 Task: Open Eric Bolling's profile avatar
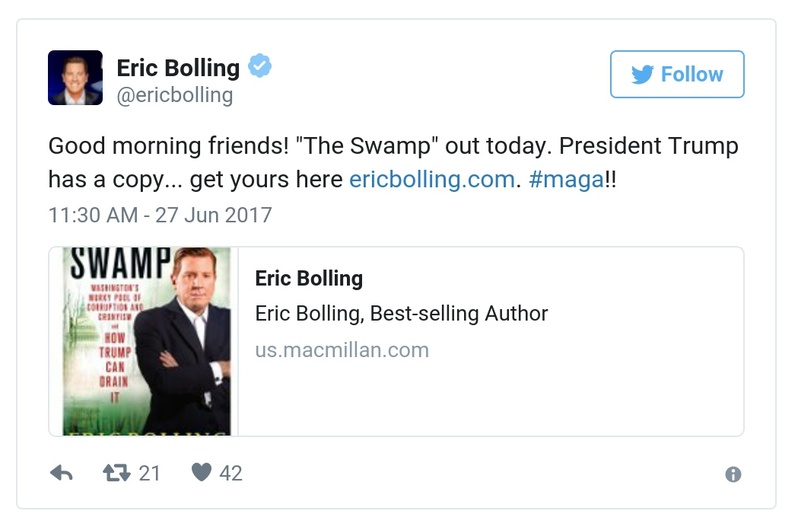point(75,77)
